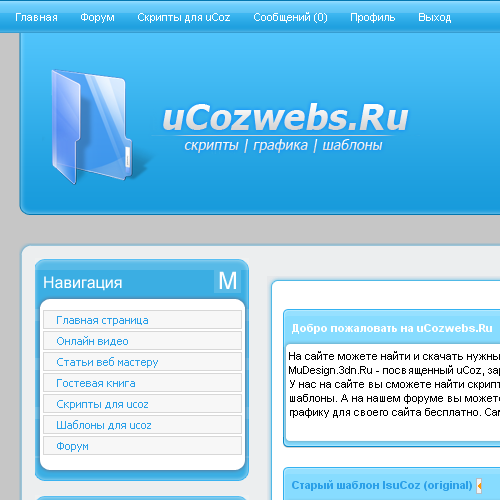Image resolution: width=500 pixels, height=500 pixels.
Task: Click the orange arrow icon beside IsuCoz title
Action: click(x=479, y=485)
